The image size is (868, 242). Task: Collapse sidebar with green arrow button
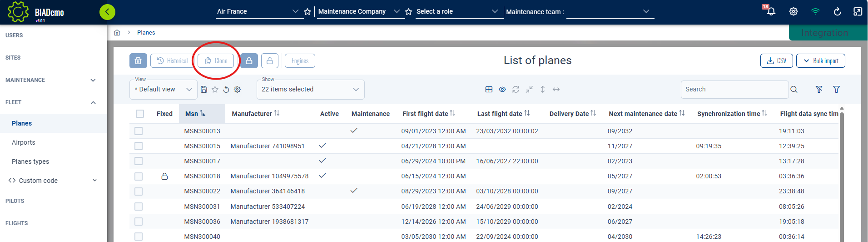(107, 12)
